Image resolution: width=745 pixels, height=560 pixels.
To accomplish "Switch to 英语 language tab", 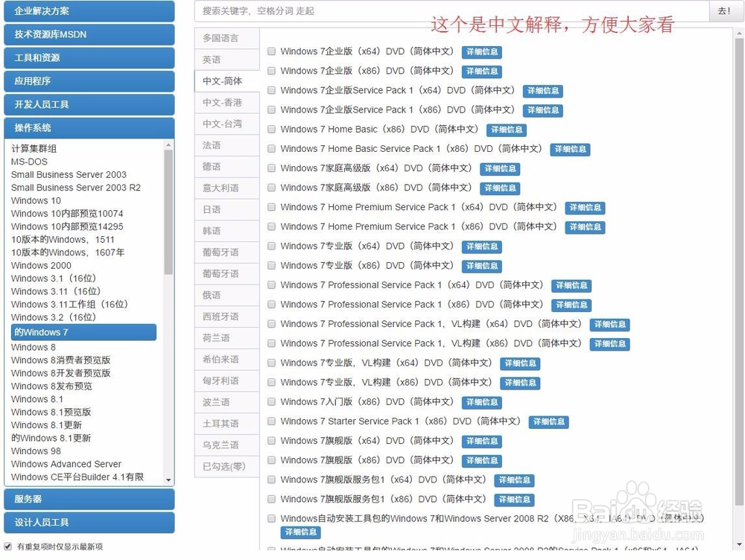I will [226, 60].
